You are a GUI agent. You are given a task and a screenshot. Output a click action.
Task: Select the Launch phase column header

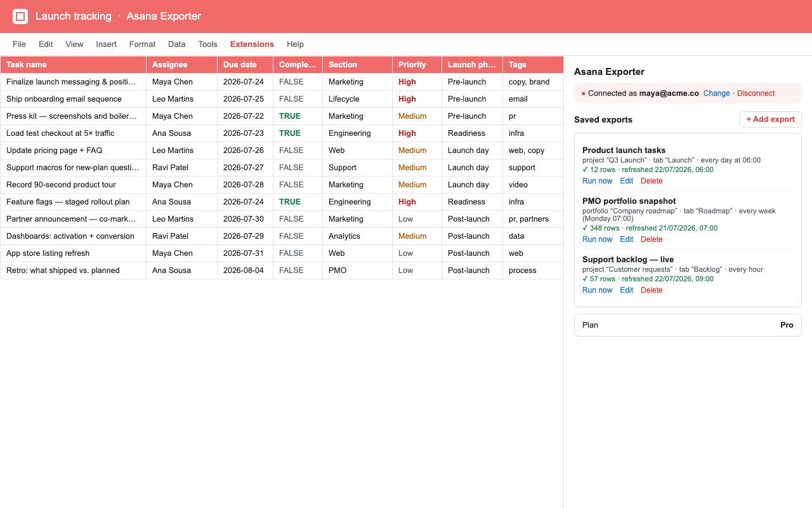[x=472, y=65]
